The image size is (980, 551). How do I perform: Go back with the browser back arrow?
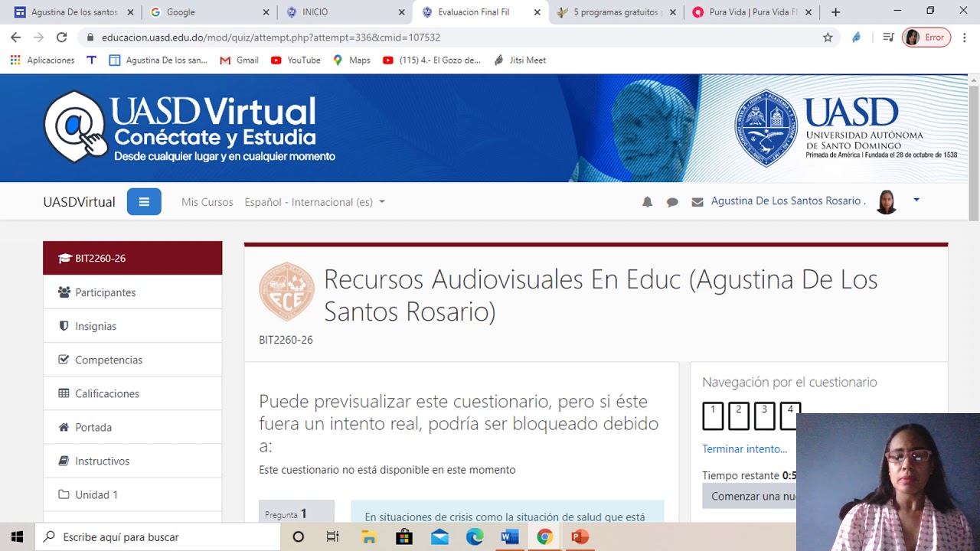point(15,37)
